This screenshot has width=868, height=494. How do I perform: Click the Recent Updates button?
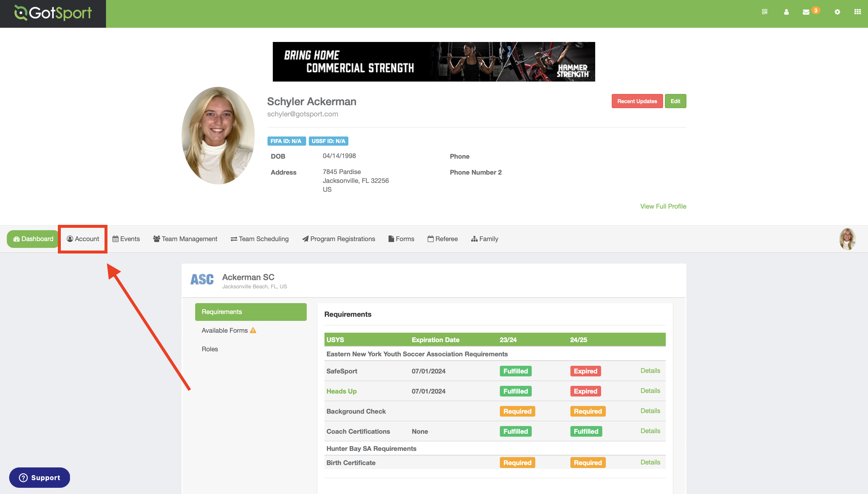[x=637, y=101]
